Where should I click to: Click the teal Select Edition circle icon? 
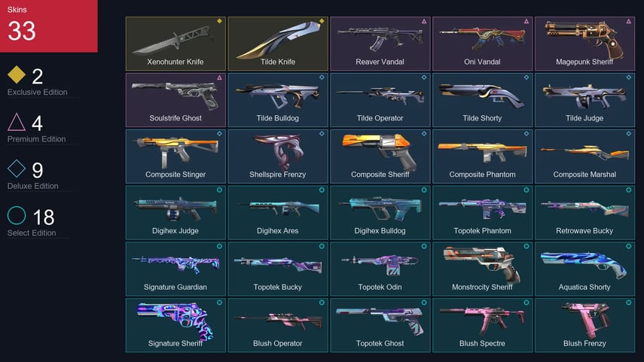pyautogui.click(x=17, y=215)
